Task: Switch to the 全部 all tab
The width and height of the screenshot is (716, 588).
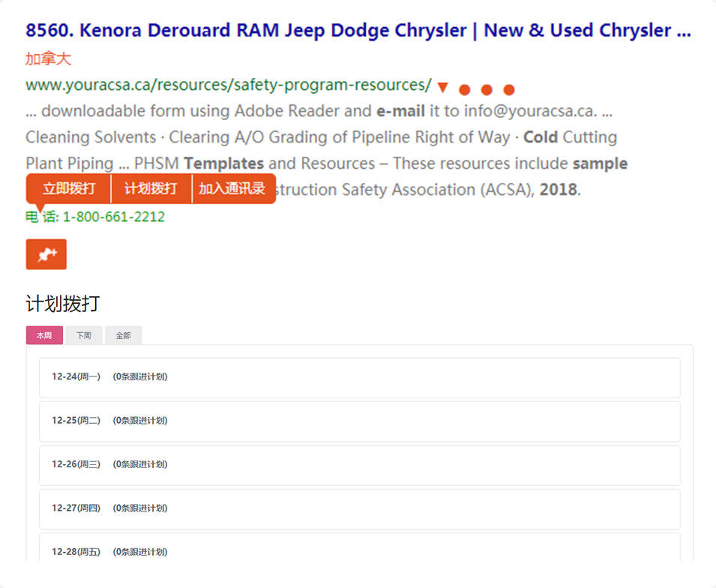Action: click(x=123, y=335)
